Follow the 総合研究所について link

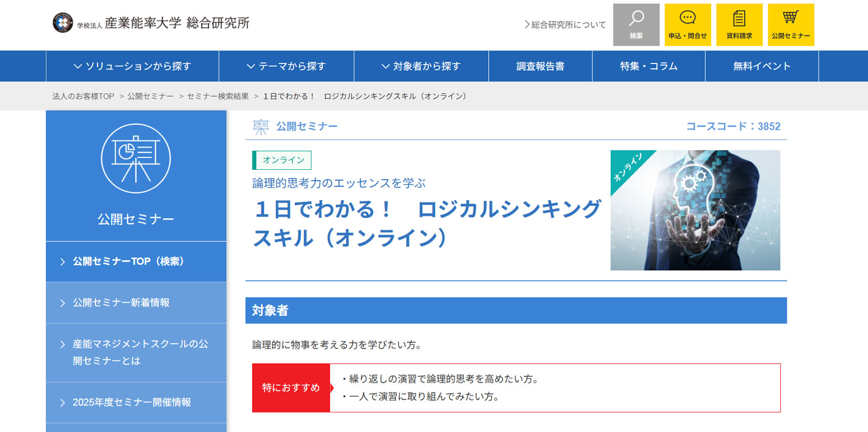click(565, 24)
